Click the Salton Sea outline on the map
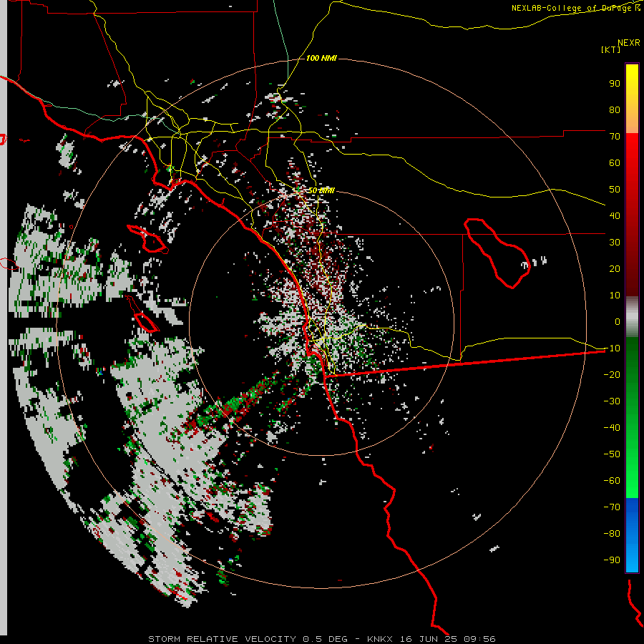Image resolution: width=644 pixels, height=644 pixels. coord(497,253)
